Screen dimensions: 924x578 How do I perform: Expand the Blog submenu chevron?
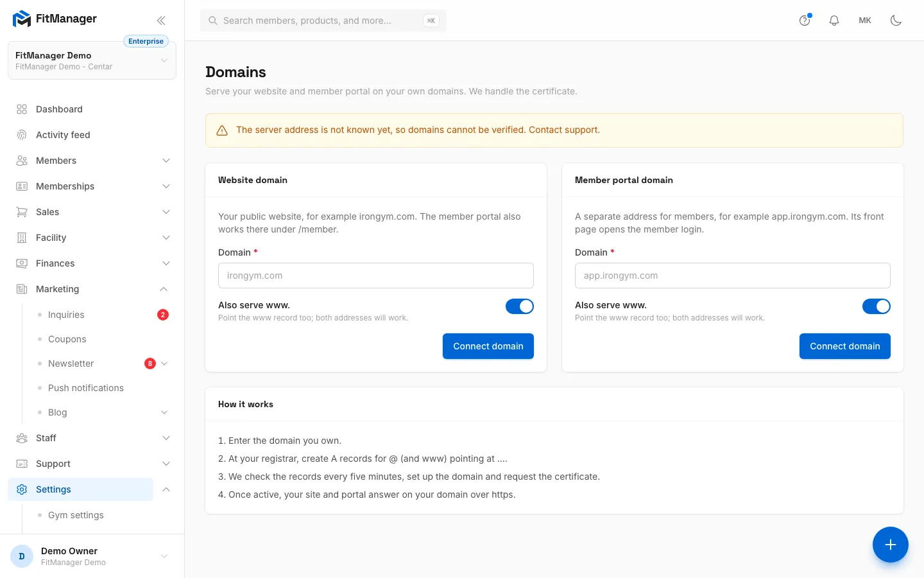164,412
